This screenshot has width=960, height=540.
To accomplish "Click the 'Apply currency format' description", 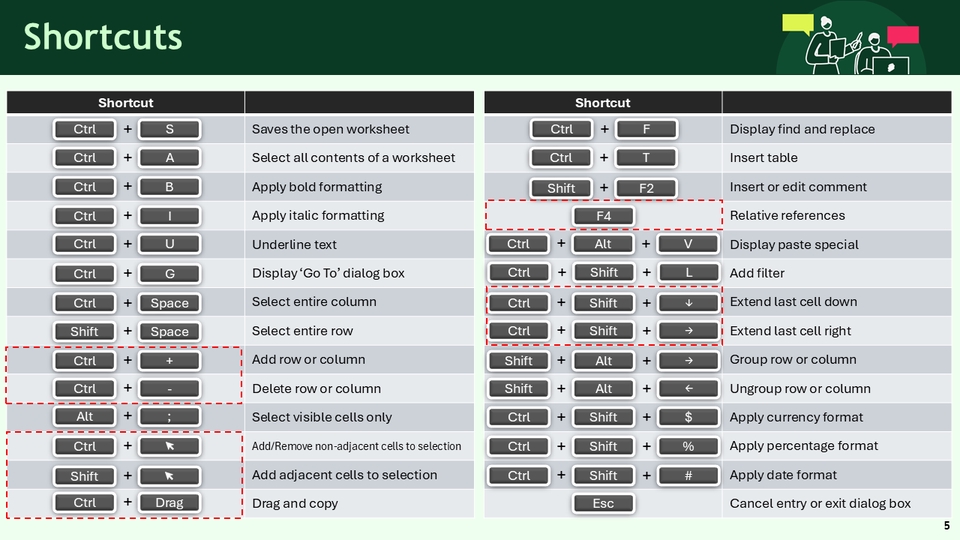I will point(796,417).
